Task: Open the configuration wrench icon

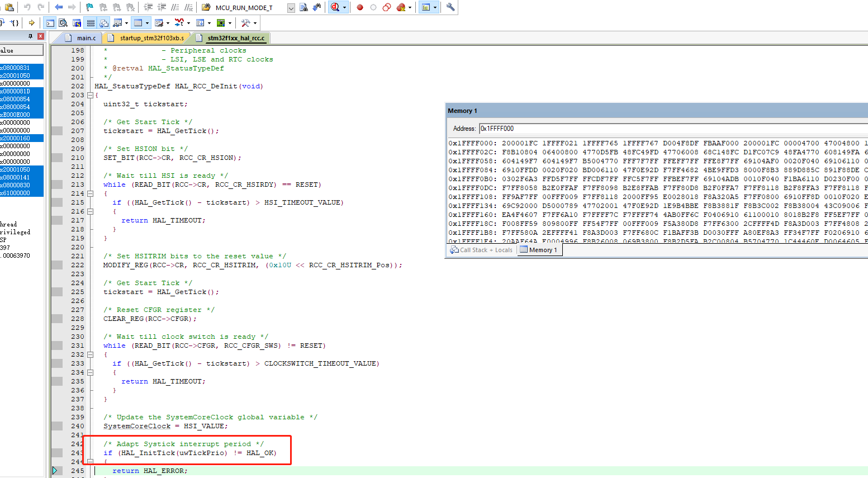Action: pos(450,7)
